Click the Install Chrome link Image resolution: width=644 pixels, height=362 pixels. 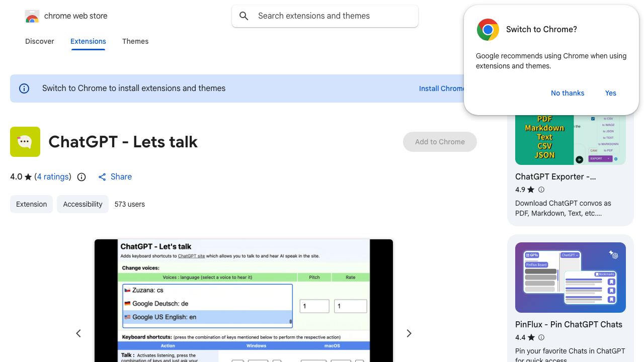[441, 88]
